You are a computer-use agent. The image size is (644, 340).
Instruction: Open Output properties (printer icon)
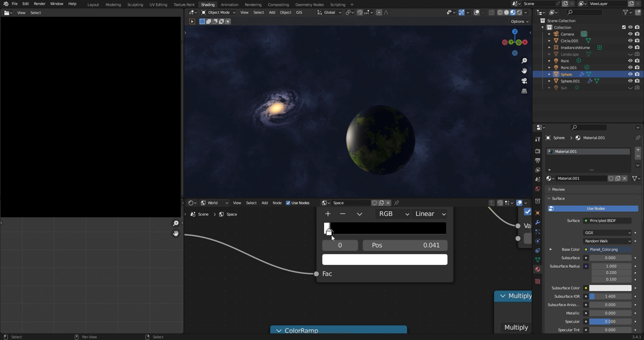[x=538, y=160]
